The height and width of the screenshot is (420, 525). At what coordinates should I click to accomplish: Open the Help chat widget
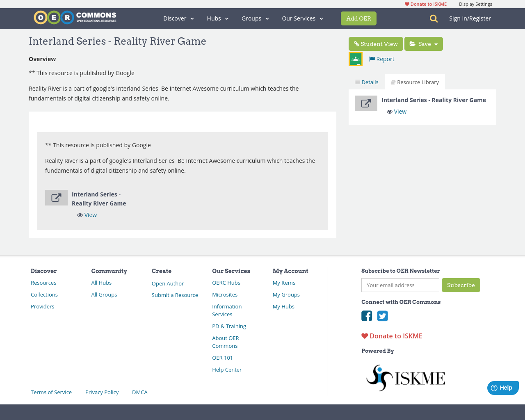tap(502, 388)
